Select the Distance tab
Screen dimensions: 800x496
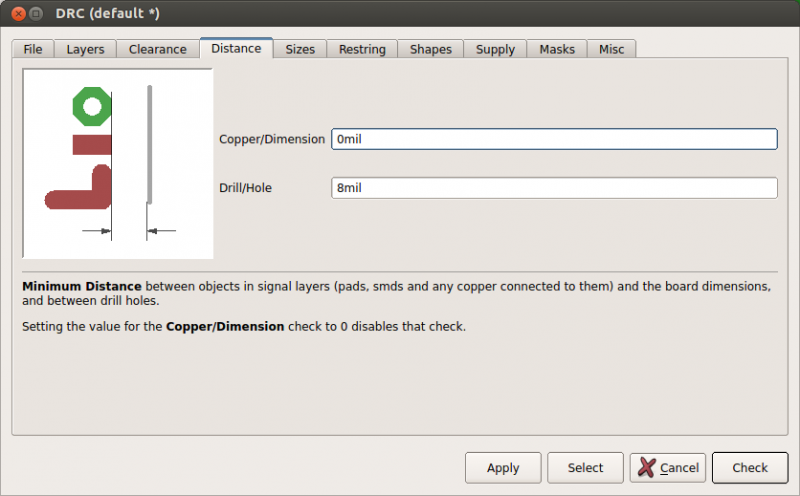[x=236, y=48]
